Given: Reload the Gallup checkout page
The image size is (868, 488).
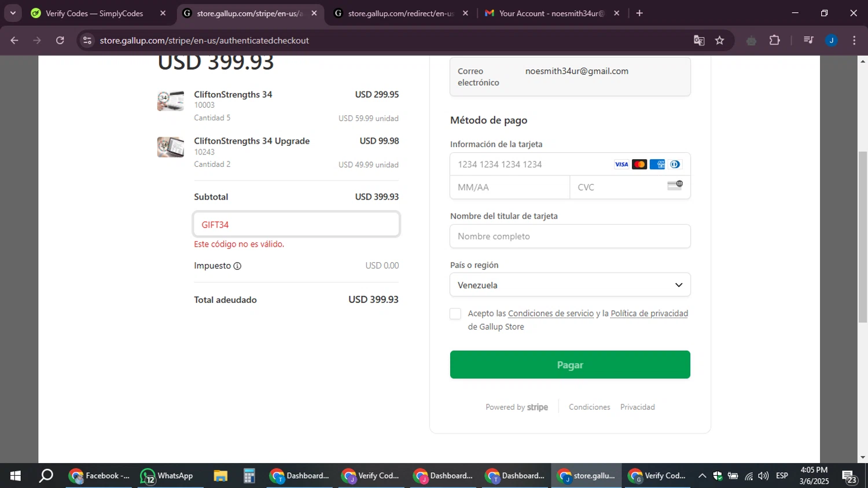Looking at the screenshot, I should (x=60, y=41).
